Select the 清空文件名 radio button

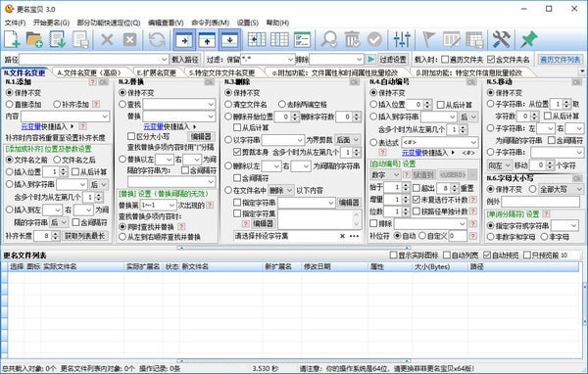(228, 104)
